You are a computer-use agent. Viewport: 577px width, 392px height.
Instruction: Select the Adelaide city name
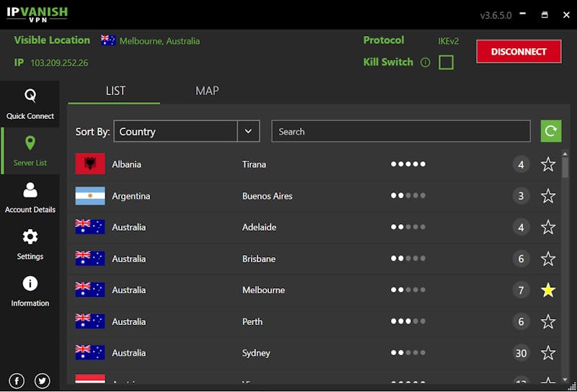[x=259, y=227]
